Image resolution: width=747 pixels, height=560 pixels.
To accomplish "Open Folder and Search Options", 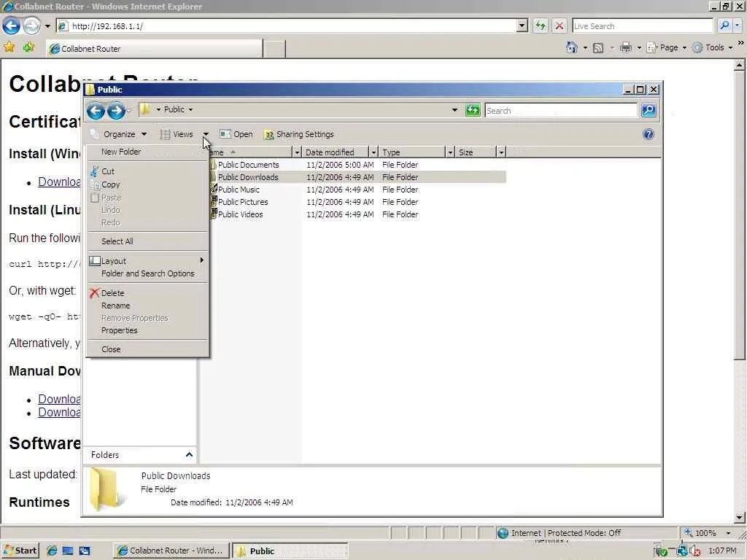I will coord(147,274).
